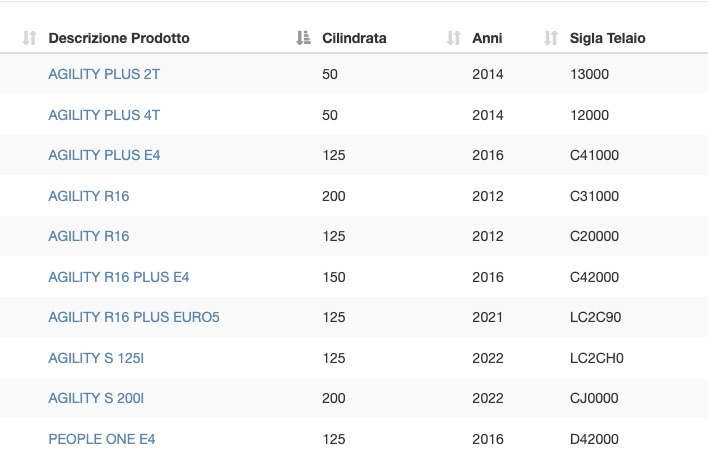Image resolution: width=708 pixels, height=465 pixels.
Task: Select frame code 12000 cell
Action: point(589,115)
